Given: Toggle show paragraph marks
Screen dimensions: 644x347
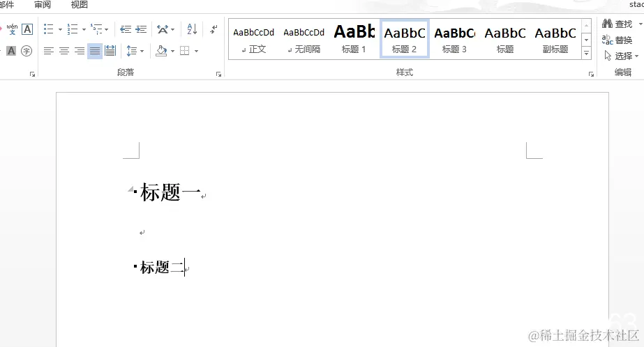Looking at the screenshot, I should (x=214, y=29).
